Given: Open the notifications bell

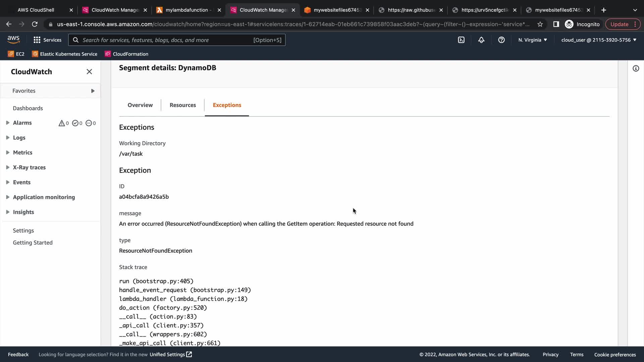Looking at the screenshot, I should pyautogui.click(x=481, y=40).
